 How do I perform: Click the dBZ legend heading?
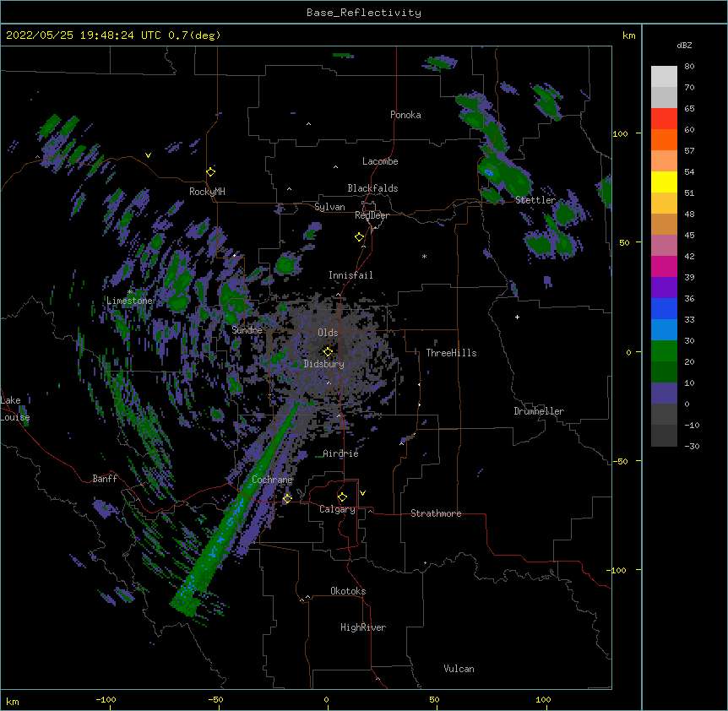(x=684, y=46)
